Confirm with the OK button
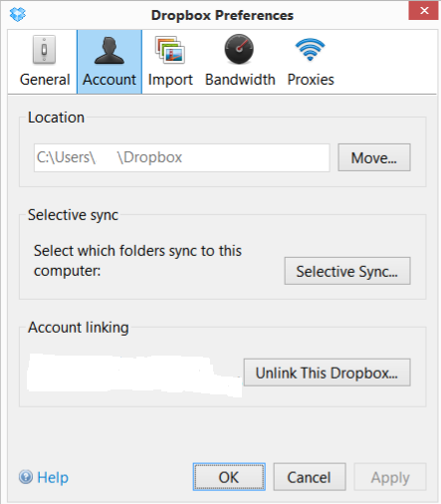The image size is (441, 504). tap(229, 477)
